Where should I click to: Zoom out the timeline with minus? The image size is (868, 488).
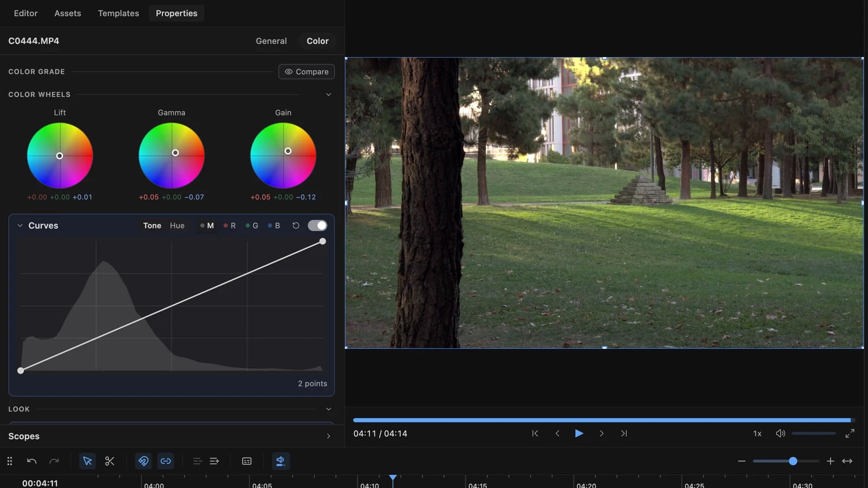[x=742, y=461]
